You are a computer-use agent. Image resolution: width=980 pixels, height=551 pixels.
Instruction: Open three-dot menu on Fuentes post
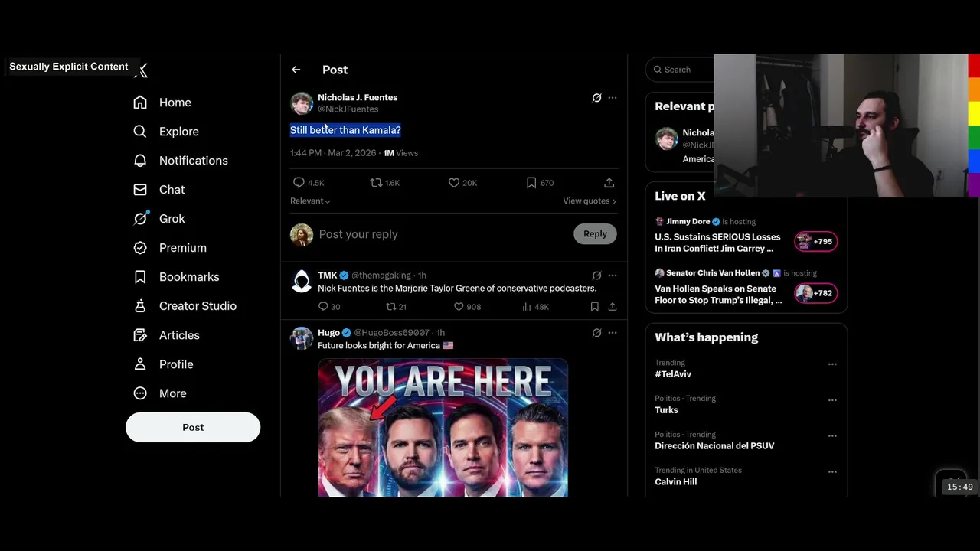click(x=612, y=98)
